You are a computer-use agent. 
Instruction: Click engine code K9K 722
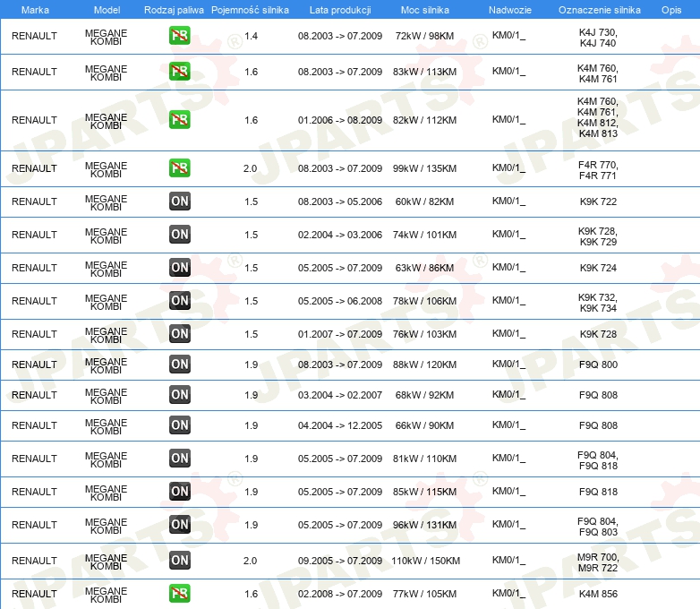point(598,202)
